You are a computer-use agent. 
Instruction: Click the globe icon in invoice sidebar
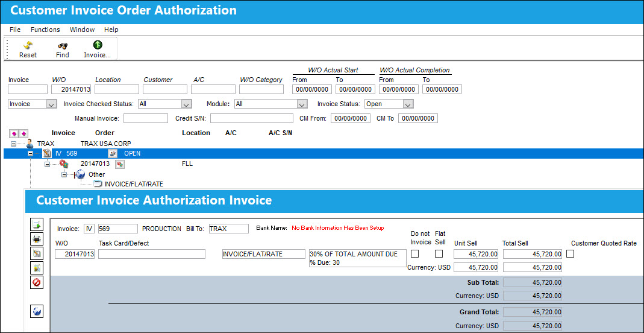click(x=37, y=312)
